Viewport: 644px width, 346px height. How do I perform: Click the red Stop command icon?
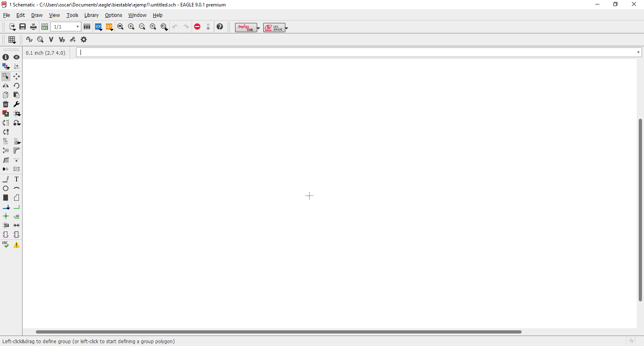(197, 27)
